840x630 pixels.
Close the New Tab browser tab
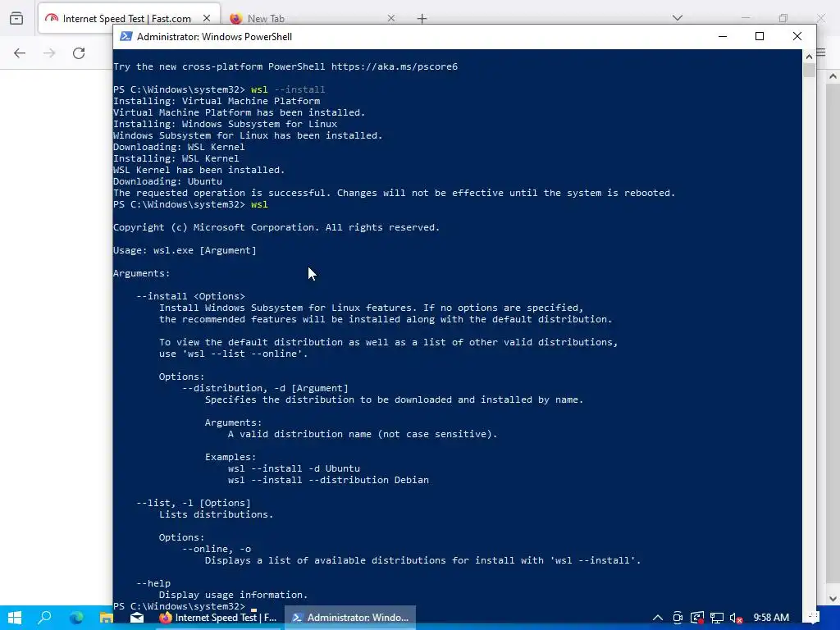coord(391,18)
